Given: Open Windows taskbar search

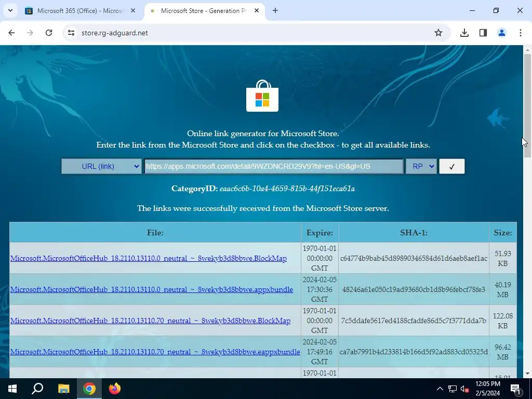Looking at the screenshot, I should click(37, 389).
